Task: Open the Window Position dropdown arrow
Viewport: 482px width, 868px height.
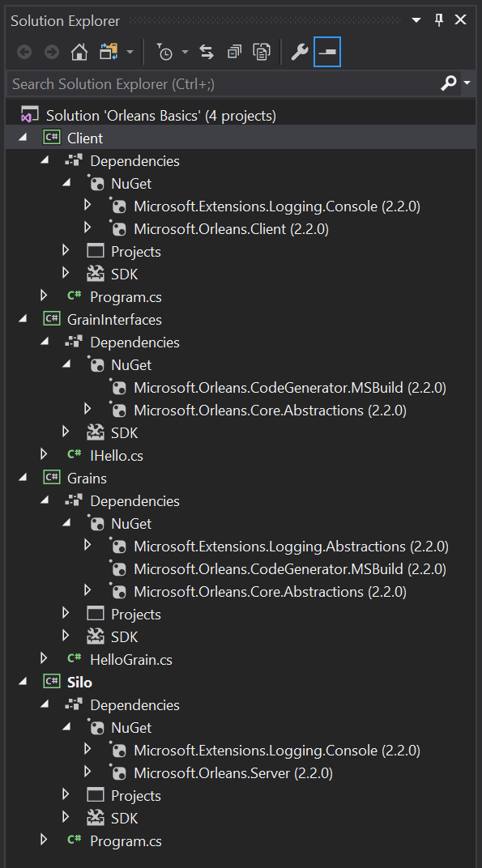Action: tap(416, 20)
